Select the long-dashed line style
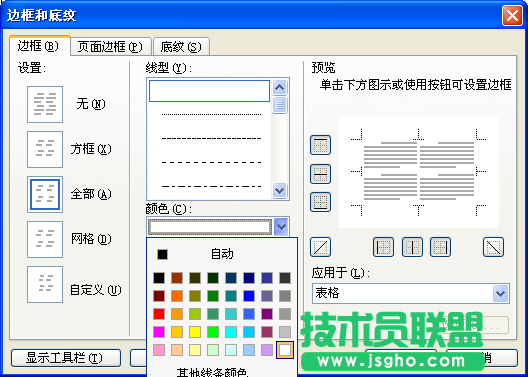Screen dimensions: 528x377 click(211, 162)
